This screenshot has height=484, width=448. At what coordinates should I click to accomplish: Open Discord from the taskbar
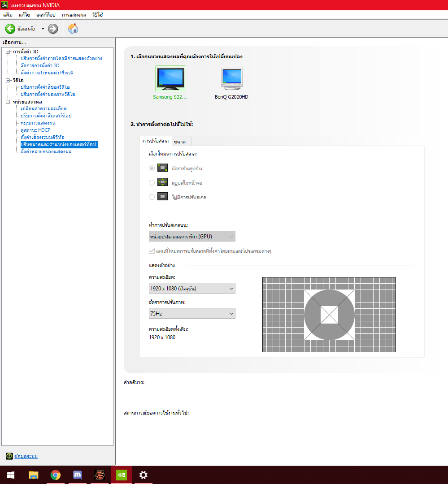pyautogui.click(x=77, y=475)
